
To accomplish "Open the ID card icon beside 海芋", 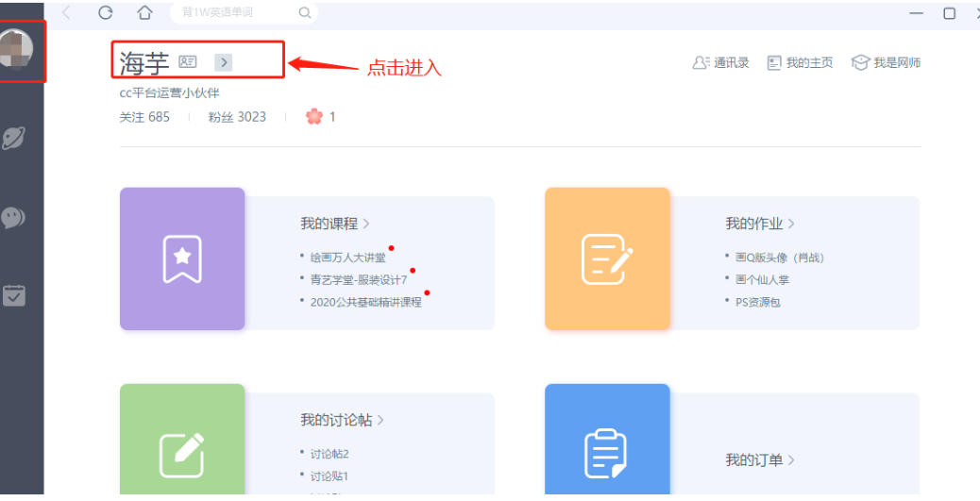I will coord(188,62).
